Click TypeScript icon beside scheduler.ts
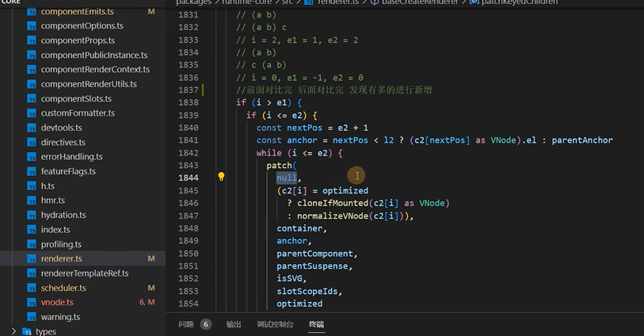This screenshot has width=644, height=336. (32, 288)
